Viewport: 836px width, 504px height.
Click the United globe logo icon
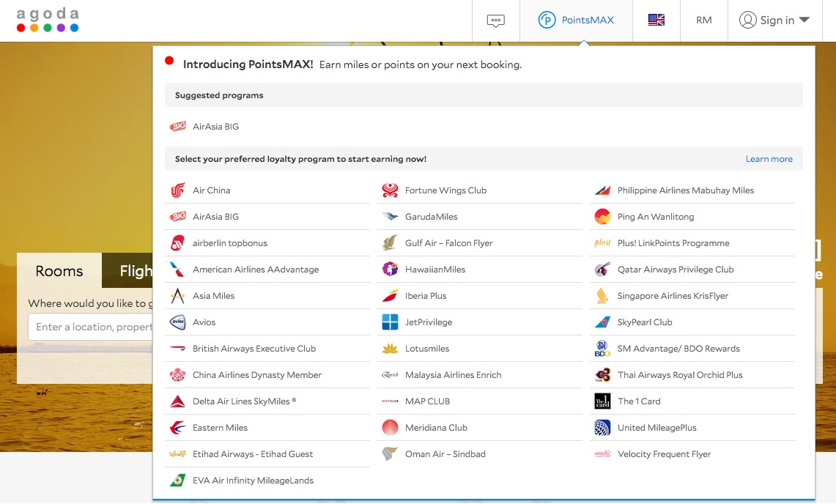pos(602,428)
